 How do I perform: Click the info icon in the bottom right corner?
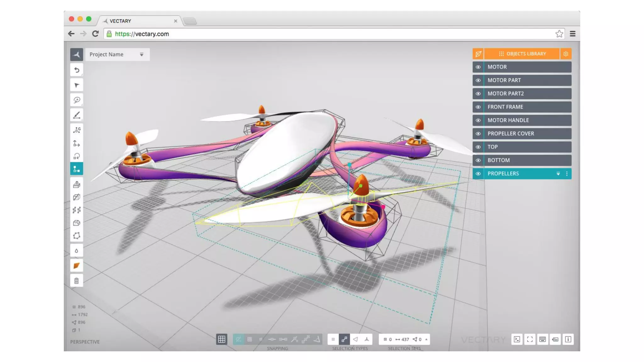pos(568,339)
